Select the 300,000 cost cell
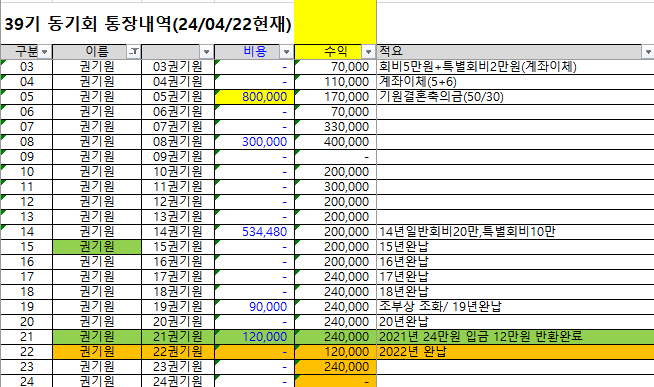 [x=254, y=142]
